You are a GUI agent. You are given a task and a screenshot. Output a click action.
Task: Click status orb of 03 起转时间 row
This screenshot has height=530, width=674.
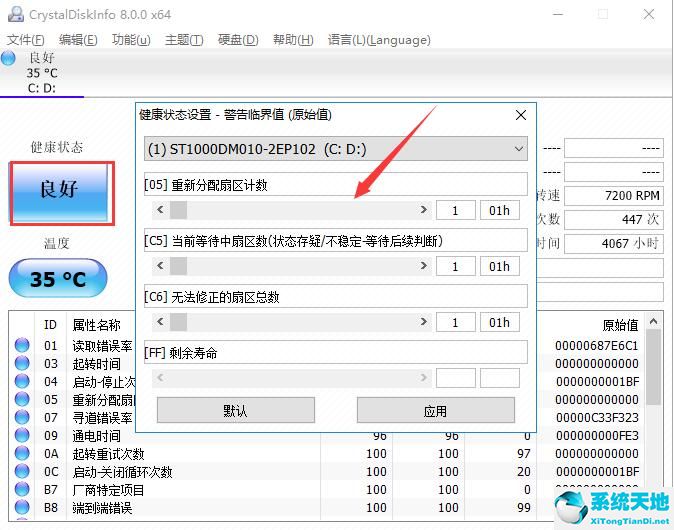(x=22, y=363)
